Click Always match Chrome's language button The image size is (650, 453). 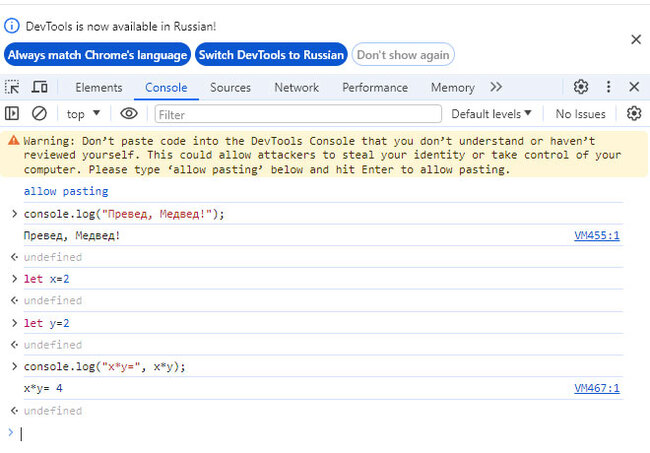97,55
